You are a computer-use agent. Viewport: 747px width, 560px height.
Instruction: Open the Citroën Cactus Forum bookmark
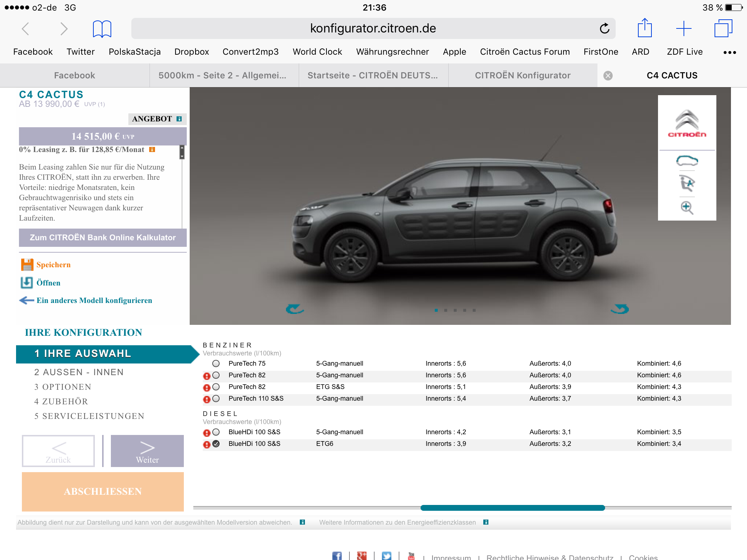525,52
